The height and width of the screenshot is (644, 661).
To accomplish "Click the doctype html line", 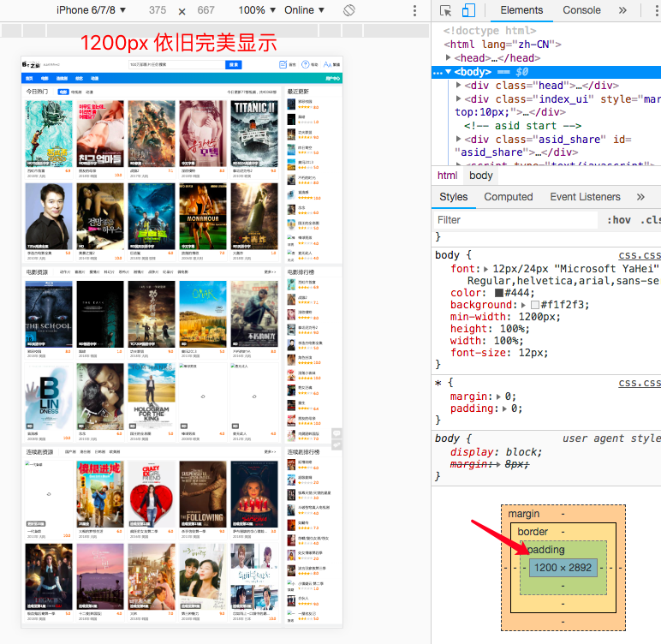I will click(x=490, y=30).
